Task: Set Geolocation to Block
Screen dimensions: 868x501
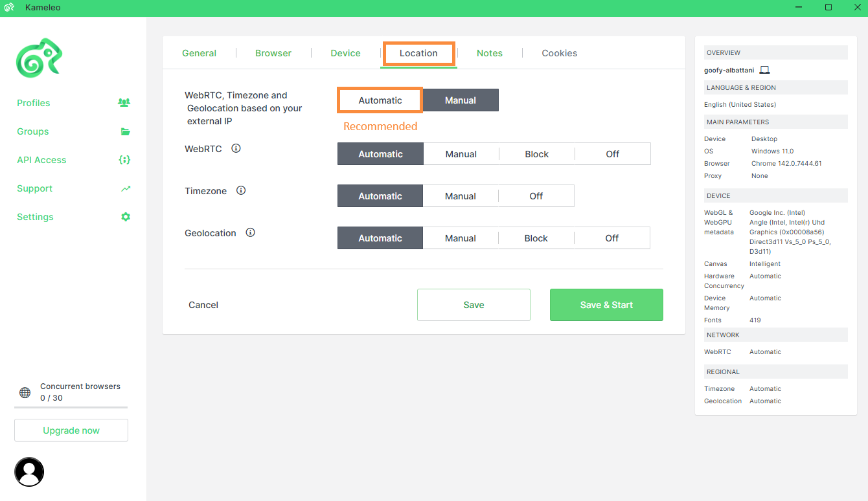Action: click(x=536, y=238)
